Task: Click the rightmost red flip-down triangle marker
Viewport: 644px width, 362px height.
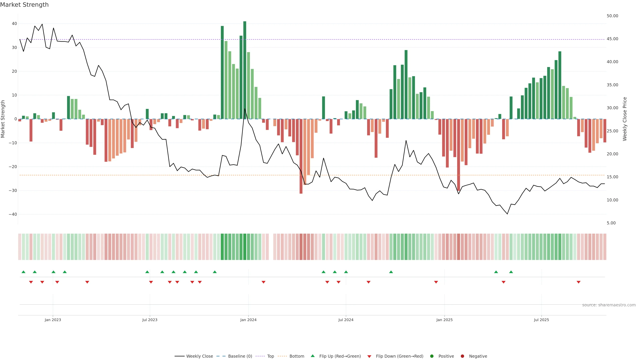Action: pos(578,282)
